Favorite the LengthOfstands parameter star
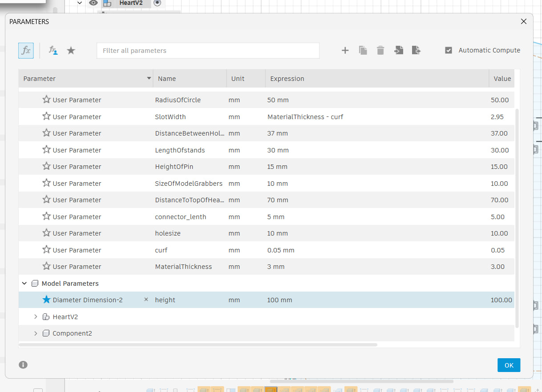The image size is (542, 392). pos(46,150)
